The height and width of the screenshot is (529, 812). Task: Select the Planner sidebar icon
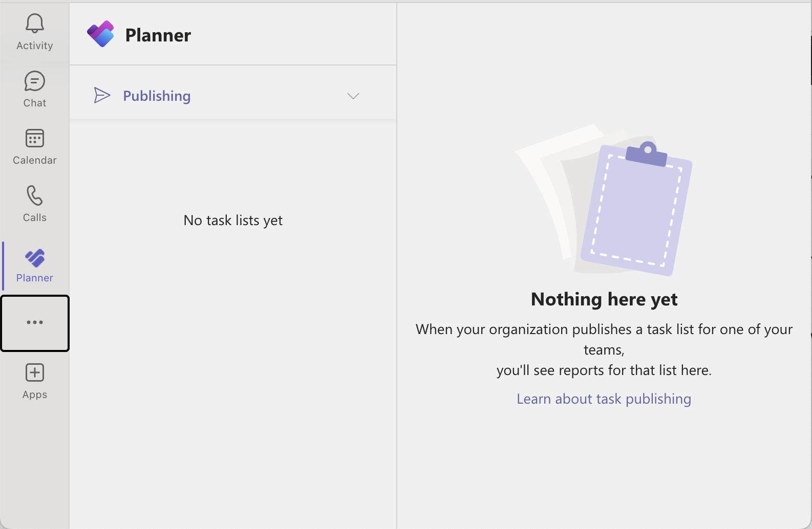pos(35,258)
